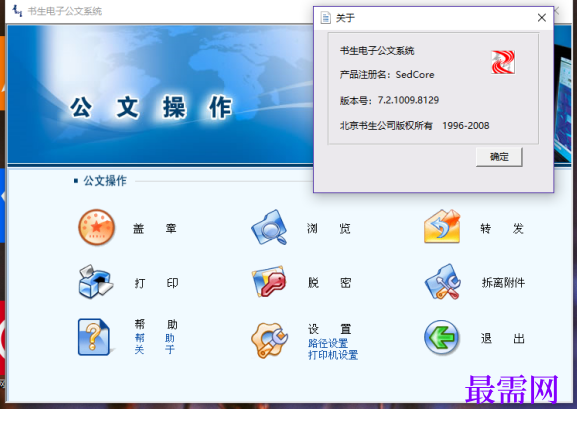
Task: Confirm with the 确定 button
Action: 499,157
